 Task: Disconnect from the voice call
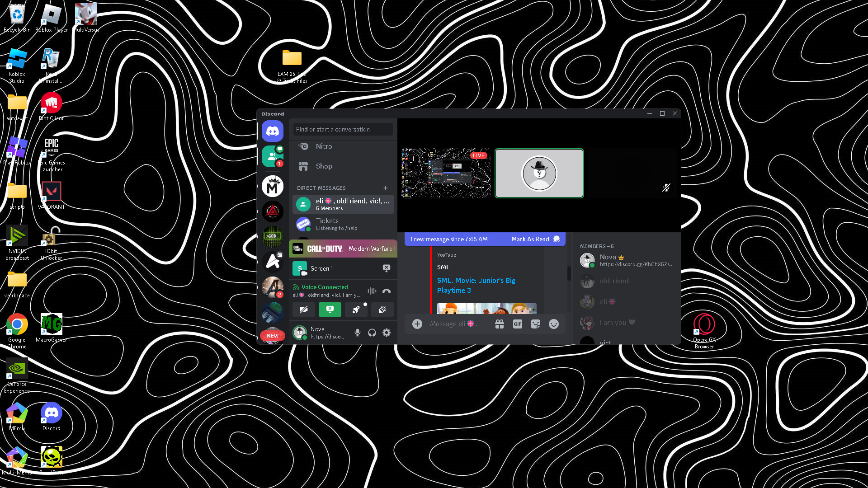point(387,291)
